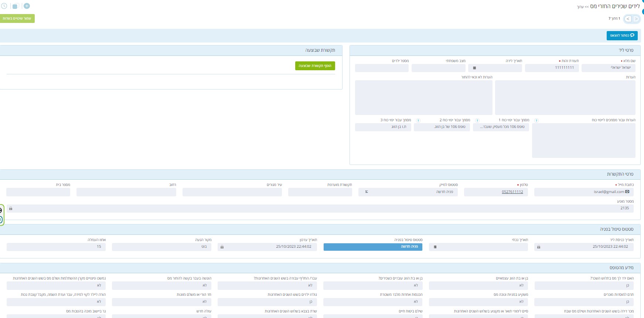Click the other income besides salary answer field
The height and width of the screenshot is (318, 644).
click(x=373, y=302)
